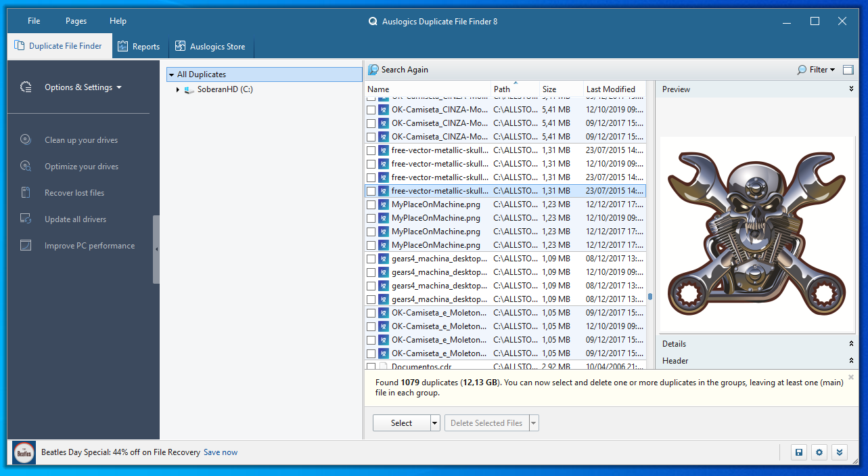Open the Help menu
Screen dimensions: 868x476
[x=118, y=21]
